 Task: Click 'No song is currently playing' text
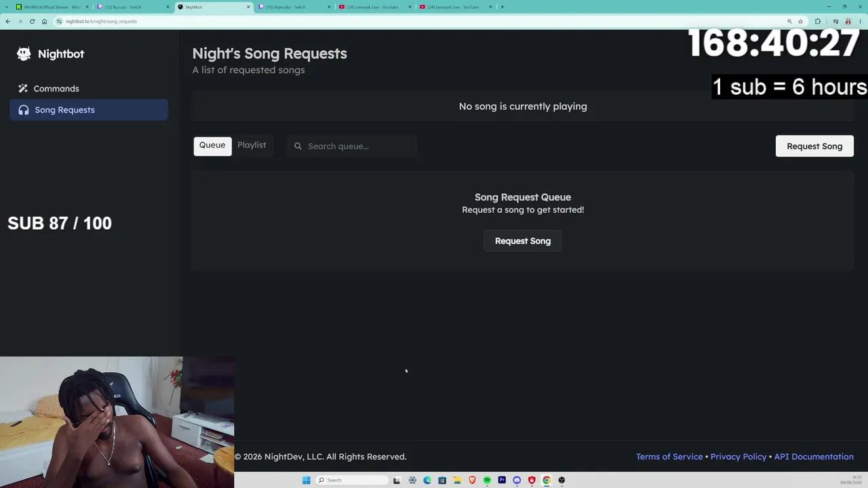tap(523, 106)
